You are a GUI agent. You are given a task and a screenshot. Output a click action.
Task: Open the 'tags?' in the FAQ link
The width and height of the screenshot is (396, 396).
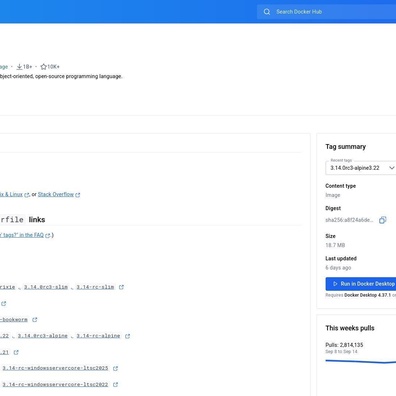(x=22, y=235)
